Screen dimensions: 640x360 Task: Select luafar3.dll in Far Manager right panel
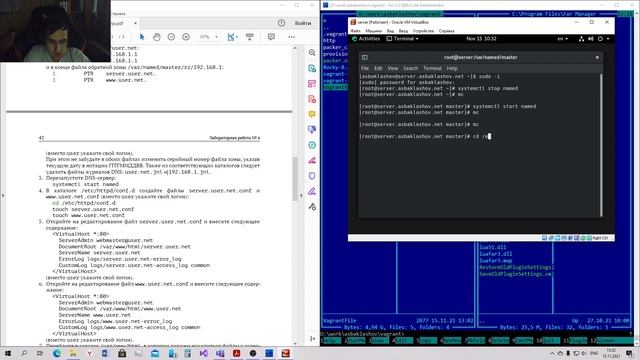(x=496, y=254)
